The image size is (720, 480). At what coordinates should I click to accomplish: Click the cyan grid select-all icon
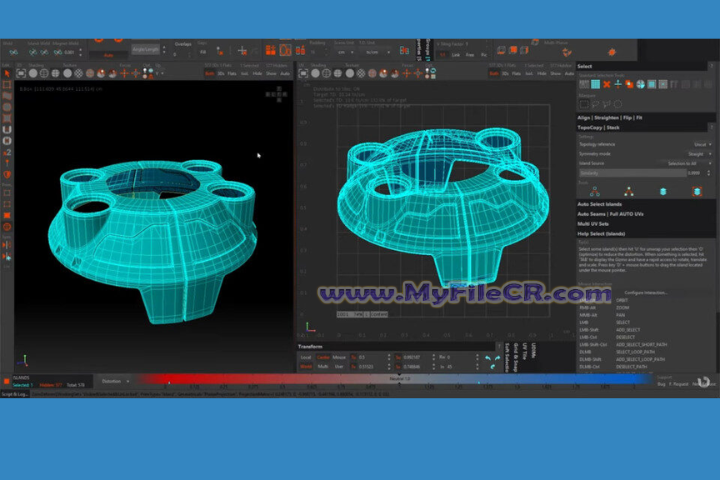click(x=596, y=85)
